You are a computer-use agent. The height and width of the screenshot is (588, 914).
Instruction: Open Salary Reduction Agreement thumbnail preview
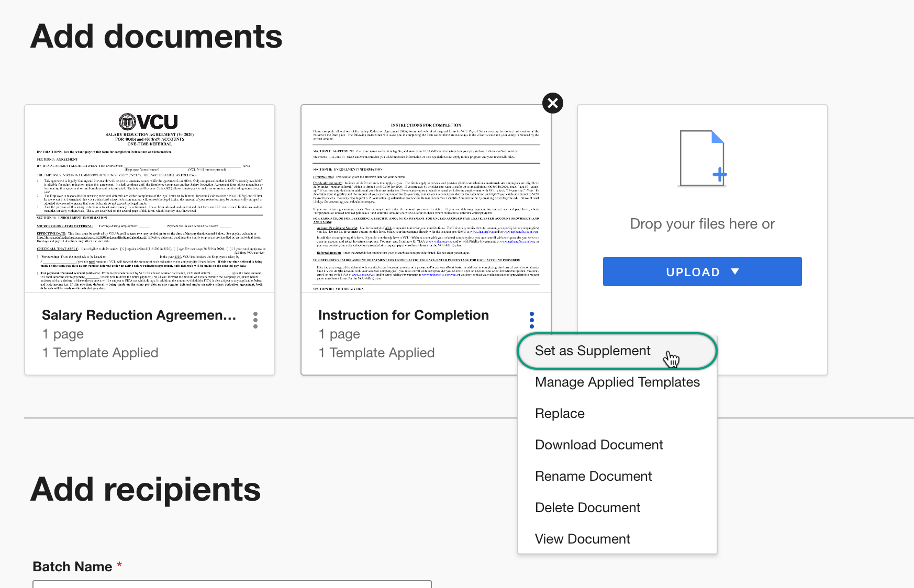click(150, 199)
